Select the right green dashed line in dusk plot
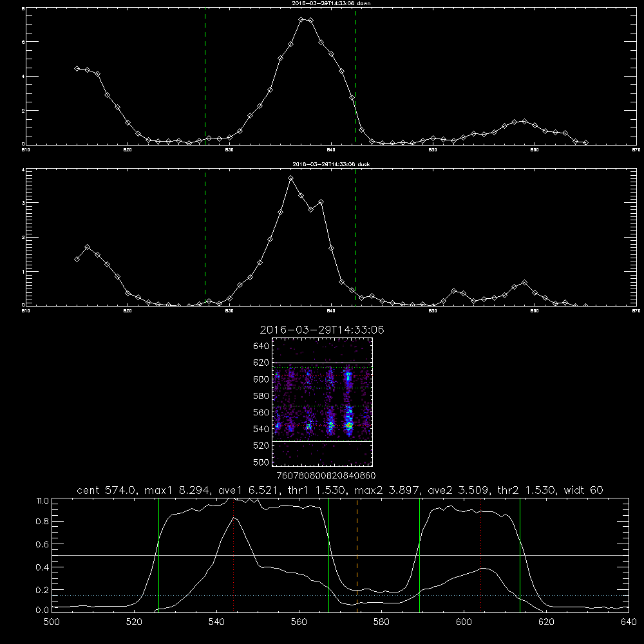 click(x=355, y=237)
